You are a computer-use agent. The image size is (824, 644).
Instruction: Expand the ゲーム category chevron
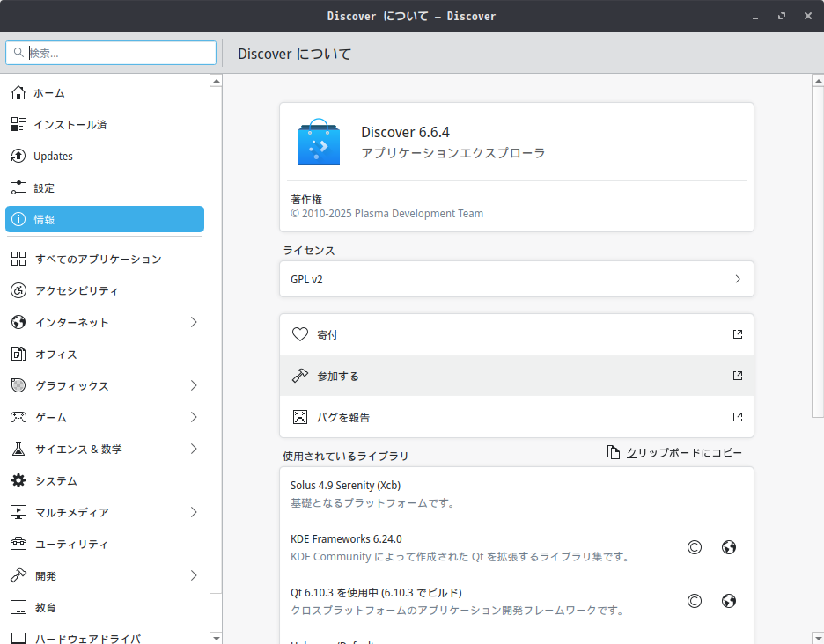(194, 417)
